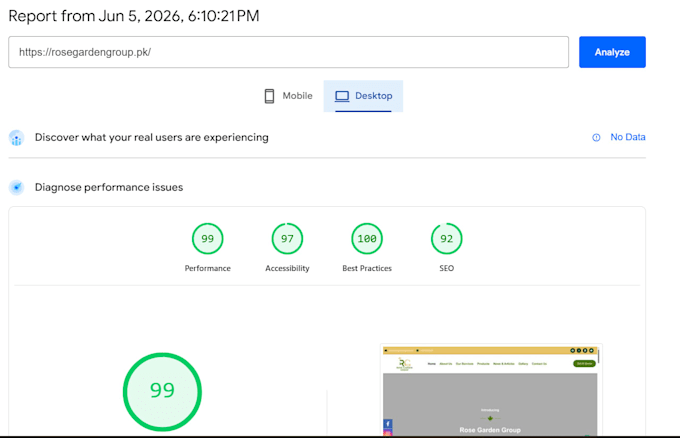Jump to the Performance score gauge 99
Viewport: 680px width, 438px height.
point(207,239)
